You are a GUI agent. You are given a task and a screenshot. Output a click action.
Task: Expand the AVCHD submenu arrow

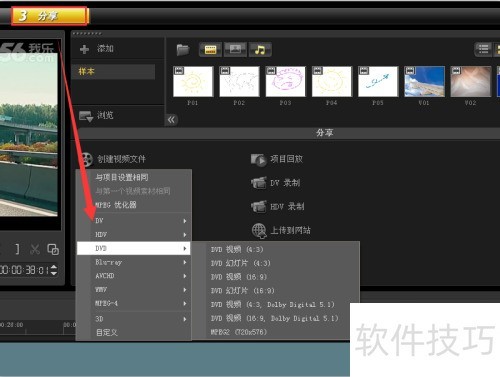coord(185,276)
